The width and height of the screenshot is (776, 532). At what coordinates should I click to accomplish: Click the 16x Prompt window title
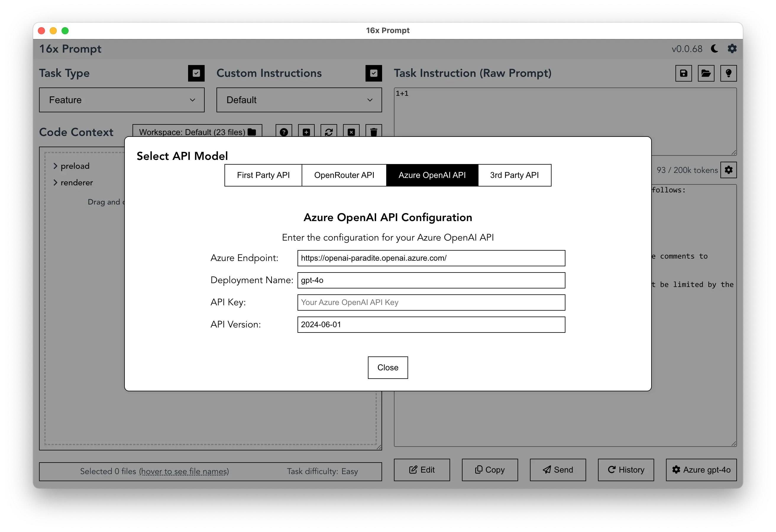pos(388,30)
